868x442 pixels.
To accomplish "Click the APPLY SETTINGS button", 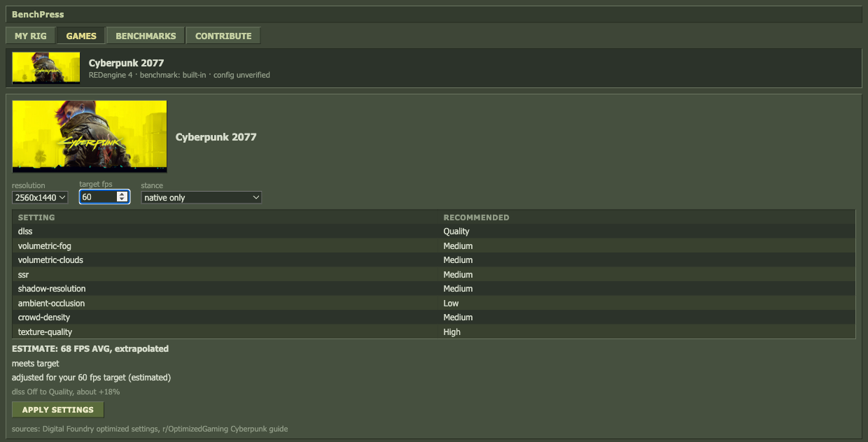I will (58, 410).
